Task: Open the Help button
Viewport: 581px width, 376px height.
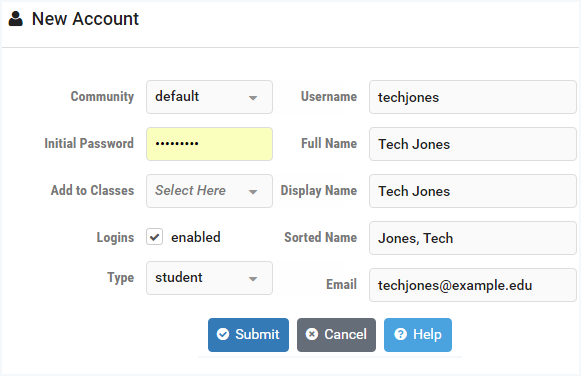Action: click(x=418, y=335)
